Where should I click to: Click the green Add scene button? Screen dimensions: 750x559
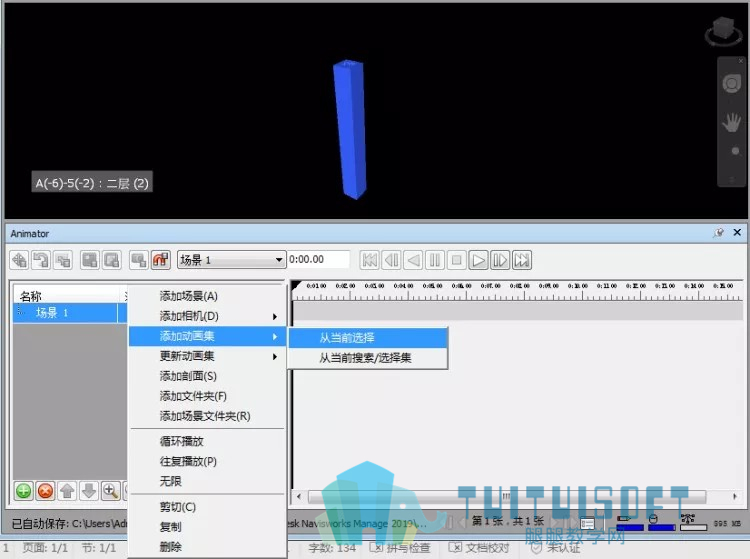click(x=23, y=491)
